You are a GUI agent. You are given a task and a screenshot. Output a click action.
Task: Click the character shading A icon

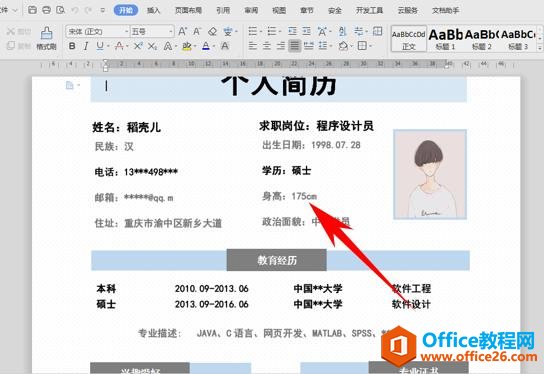pos(225,46)
